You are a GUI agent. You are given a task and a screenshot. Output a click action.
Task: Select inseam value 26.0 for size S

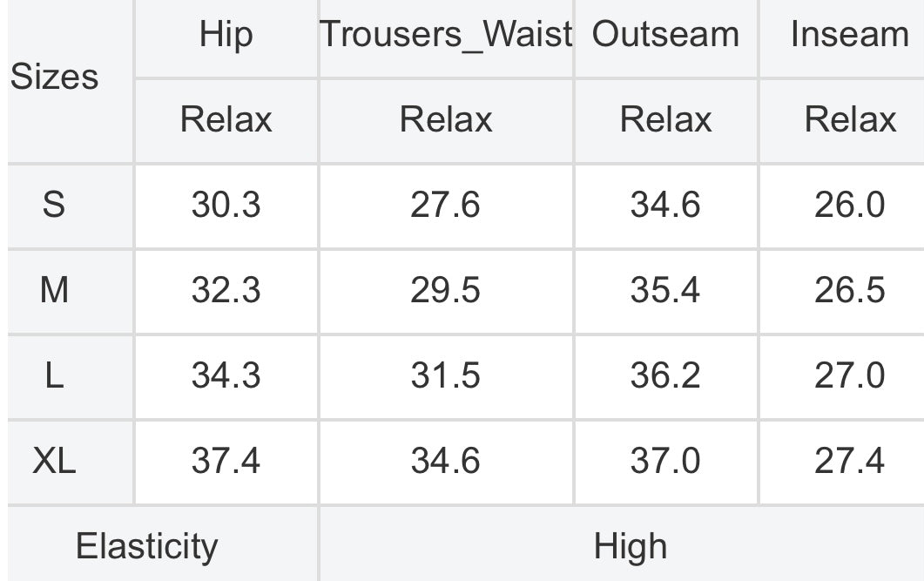coord(849,205)
